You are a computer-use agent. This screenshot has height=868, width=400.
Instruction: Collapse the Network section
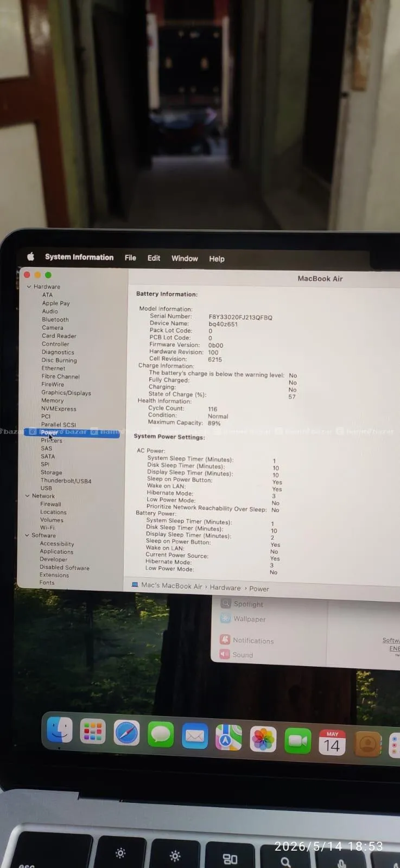(x=28, y=496)
